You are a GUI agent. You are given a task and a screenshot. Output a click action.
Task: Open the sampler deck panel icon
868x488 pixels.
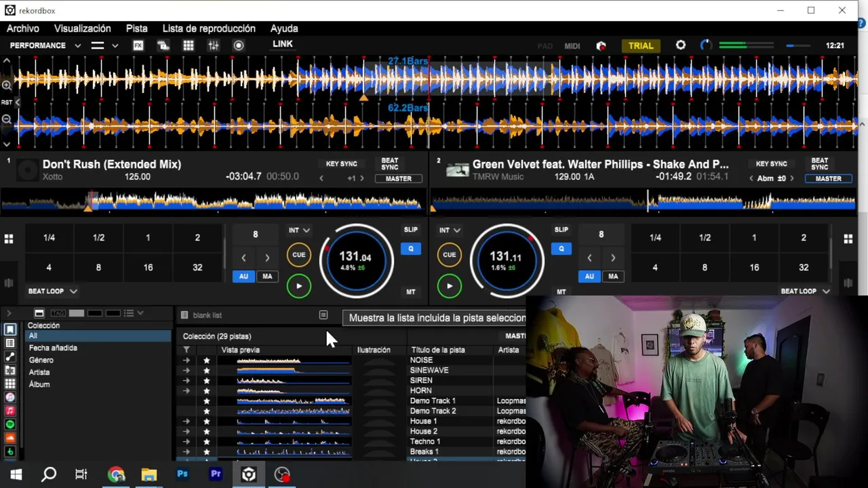pyautogui.click(x=163, y=45)
